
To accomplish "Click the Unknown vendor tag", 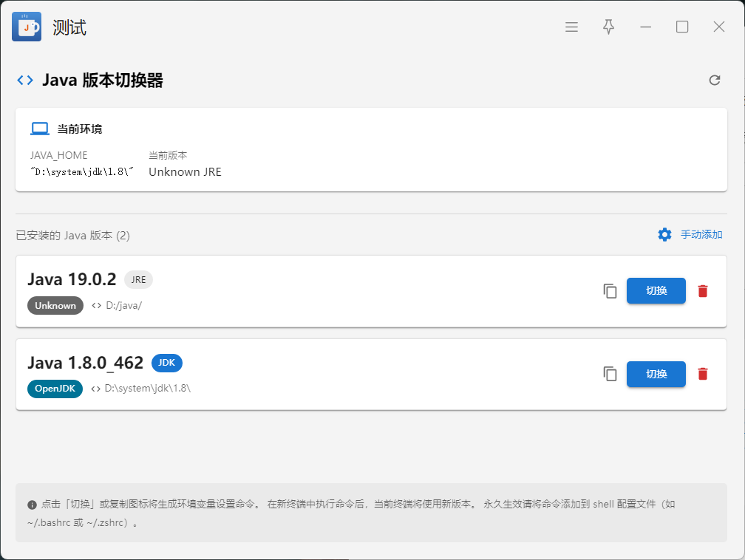I will coord(55,306).
